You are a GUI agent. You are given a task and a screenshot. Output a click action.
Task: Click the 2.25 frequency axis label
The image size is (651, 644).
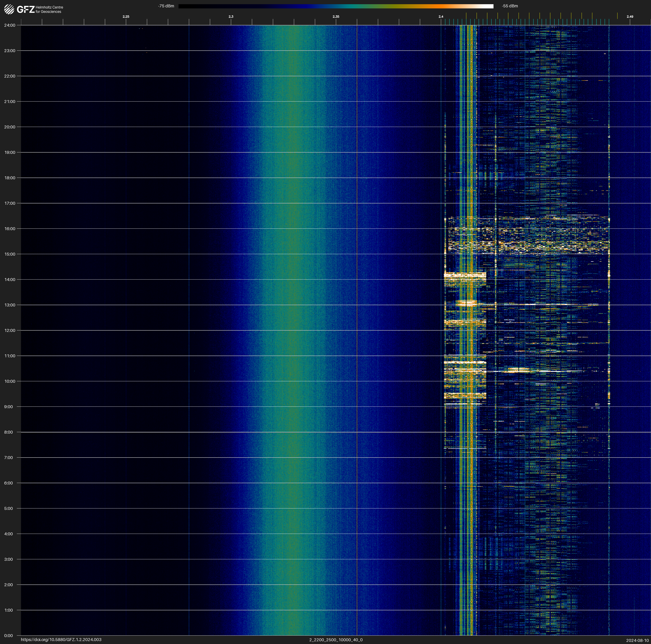coord(126,17)
